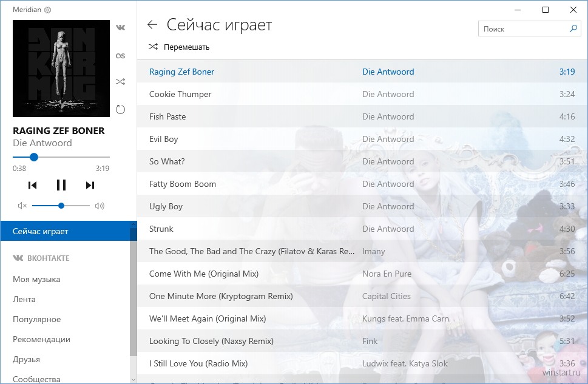Pause the current song
The image size is (588, 384).
click(61, 185)
